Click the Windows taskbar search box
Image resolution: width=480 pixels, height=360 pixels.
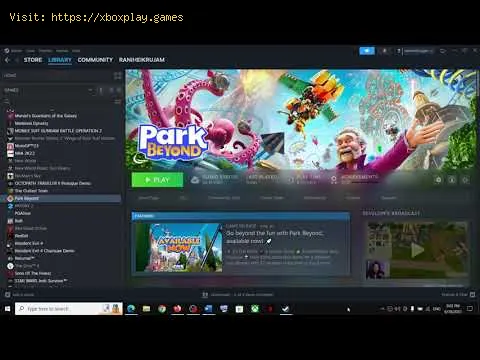[x=69, y=309]
